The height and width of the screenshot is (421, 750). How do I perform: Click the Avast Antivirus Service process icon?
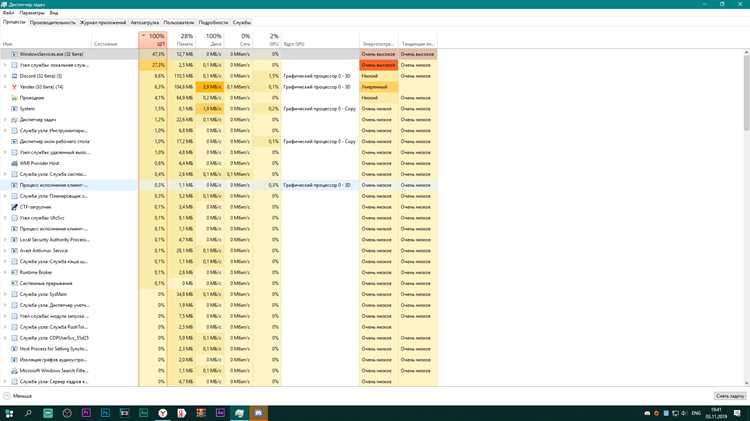point(14,251)
